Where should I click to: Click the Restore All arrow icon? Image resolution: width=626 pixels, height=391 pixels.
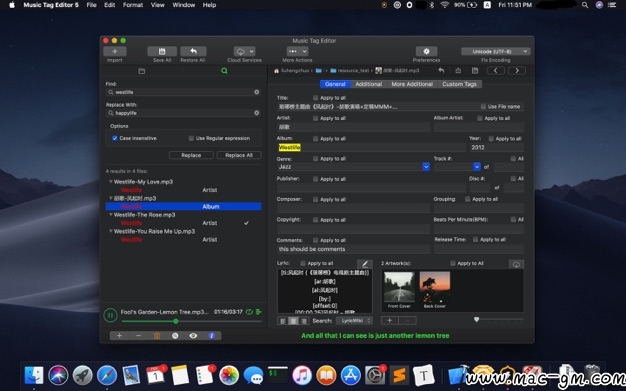tap(193, 52)
